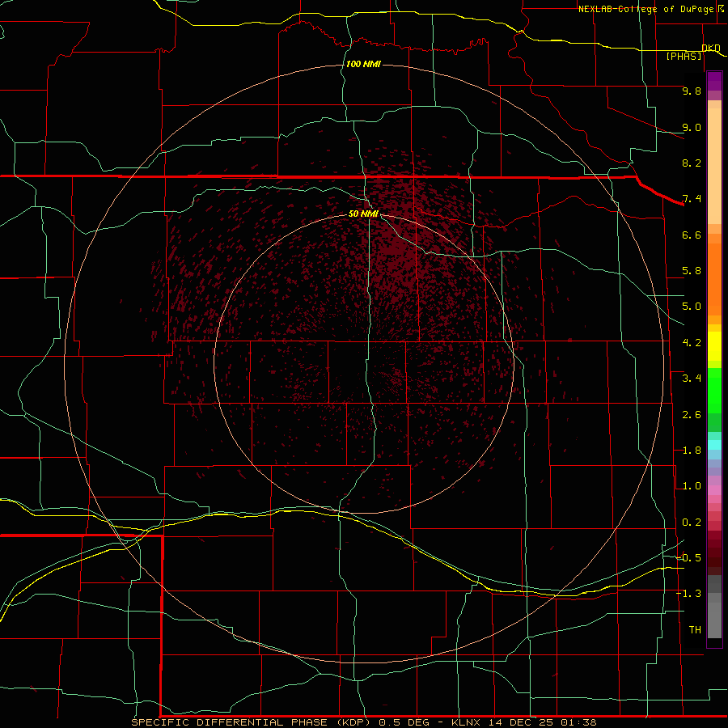Viewport: 728px width, 728px height.
Task: Click the 5.8 value on the color scale
Action: [692, 271]
